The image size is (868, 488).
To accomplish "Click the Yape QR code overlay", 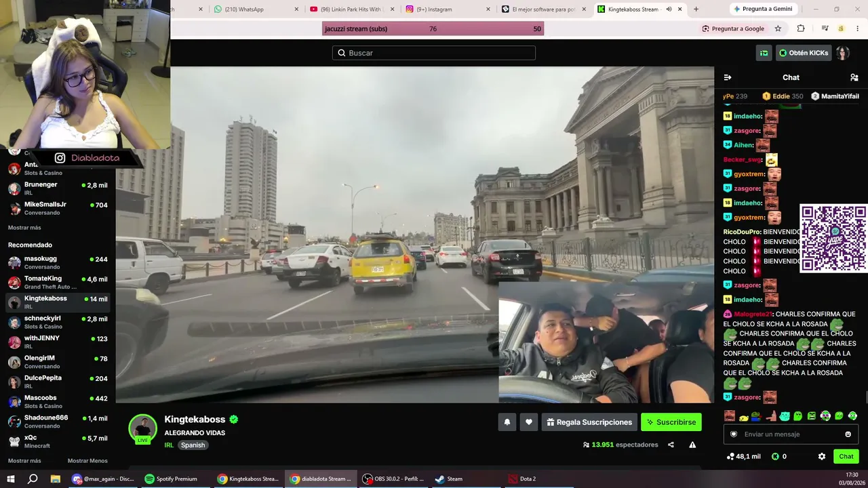I will [833, 239].
